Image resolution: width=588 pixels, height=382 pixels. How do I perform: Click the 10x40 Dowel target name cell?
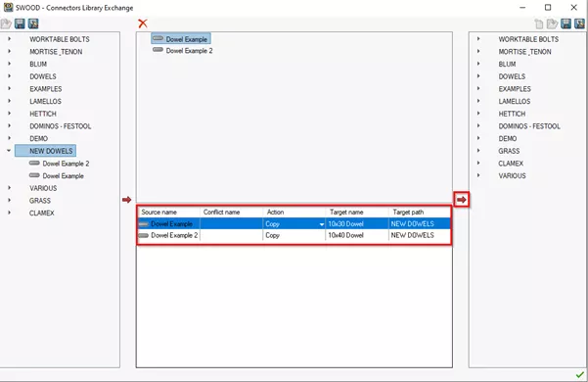pyautogui.click(x=357, y=235)
